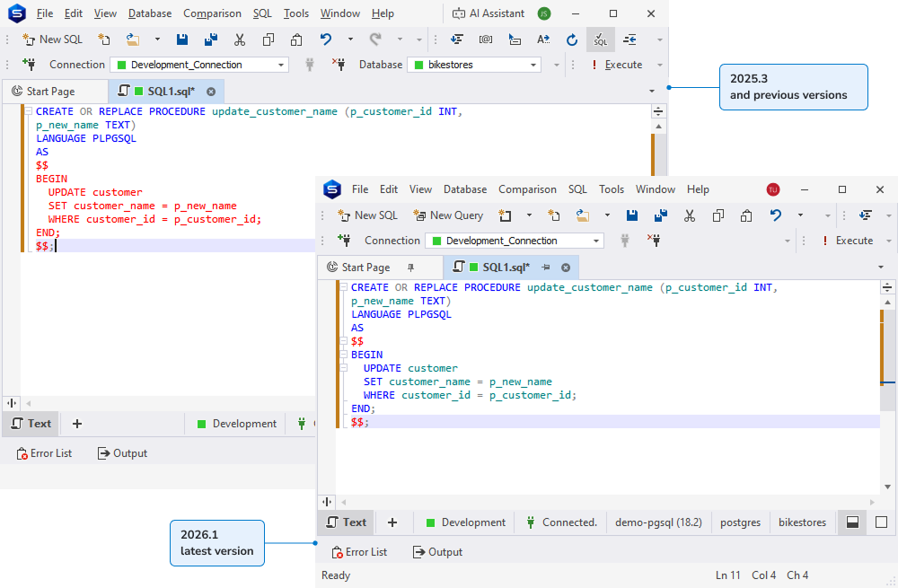Viewport: 898px width, 588px height.
Task: Open Database menu in front window
Action: [x=465, y=189]
